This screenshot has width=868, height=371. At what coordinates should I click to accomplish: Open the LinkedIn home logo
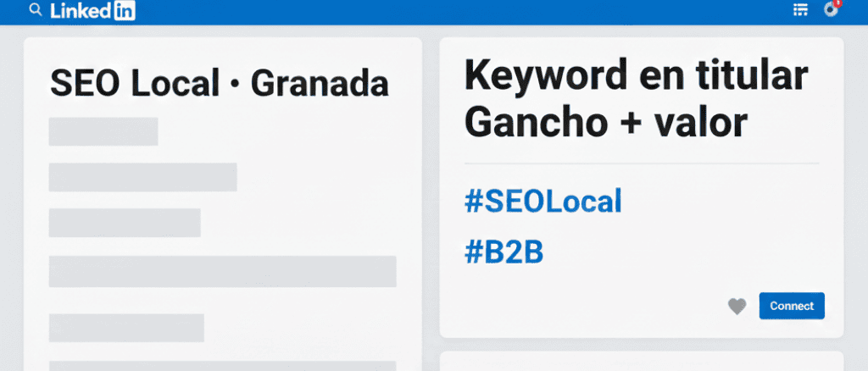point(92,10)
